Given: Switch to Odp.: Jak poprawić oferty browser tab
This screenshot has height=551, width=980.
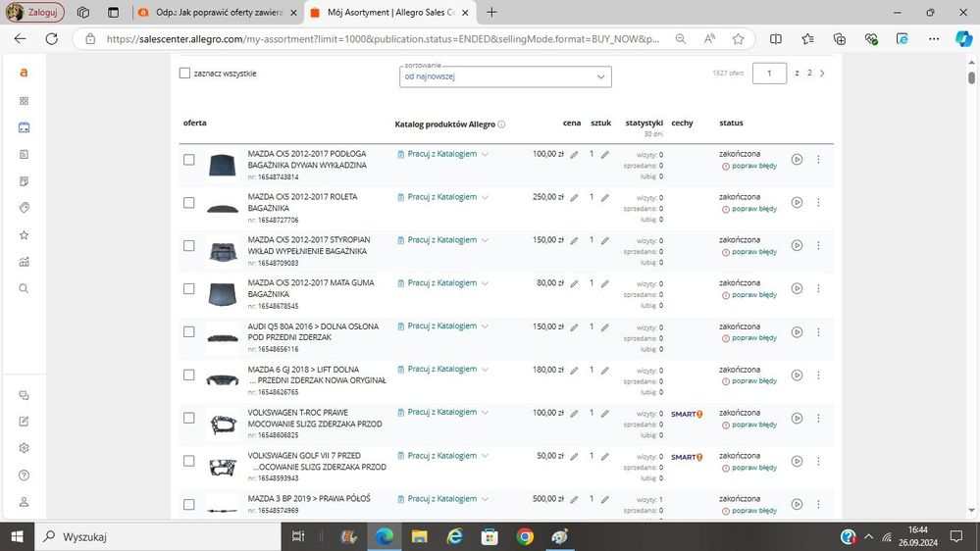Looking at the screenshot, I should pyautogui.click(x=218, y=13).
